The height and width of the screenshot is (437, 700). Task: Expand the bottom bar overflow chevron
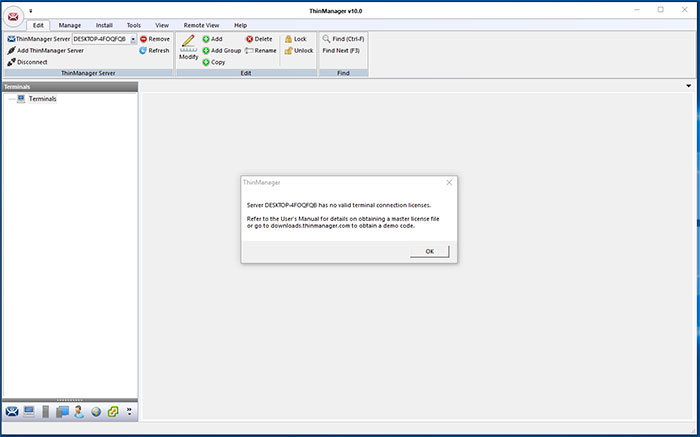129,412
